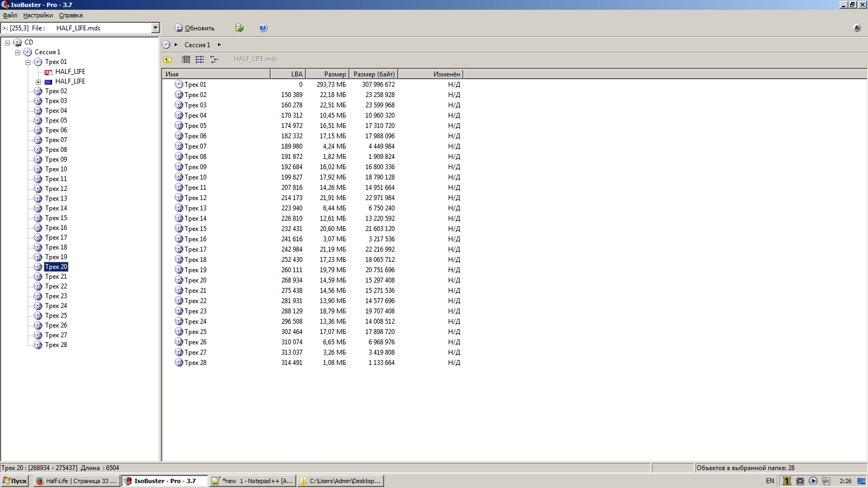Select the Трек 05 row in the file list
This screenshot has width=868, height=488.
coord(312,126)
